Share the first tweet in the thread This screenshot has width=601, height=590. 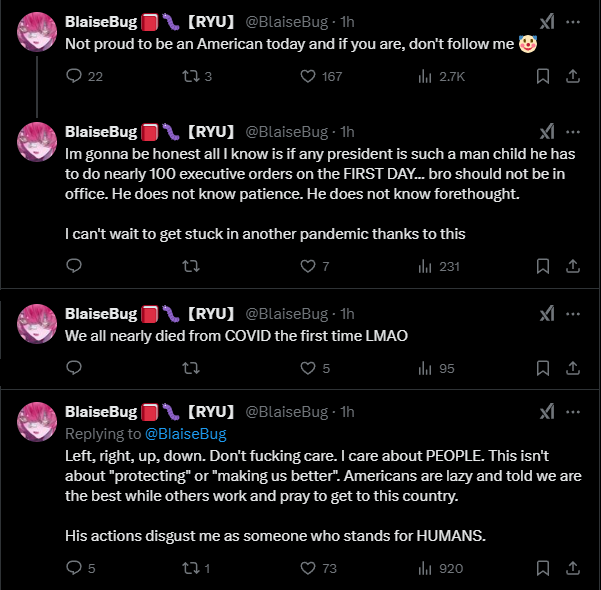(x=572, y=76)
